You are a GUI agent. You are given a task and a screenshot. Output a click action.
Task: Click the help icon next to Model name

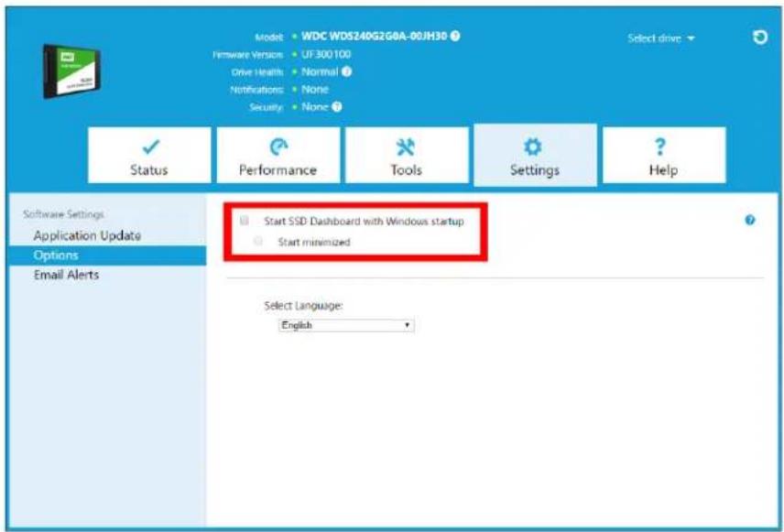pos(455,36)
